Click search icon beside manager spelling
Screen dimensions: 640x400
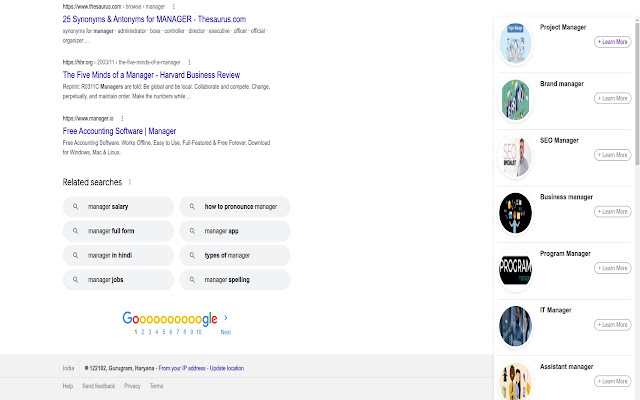pyautogui.click(x=192, y=280)
